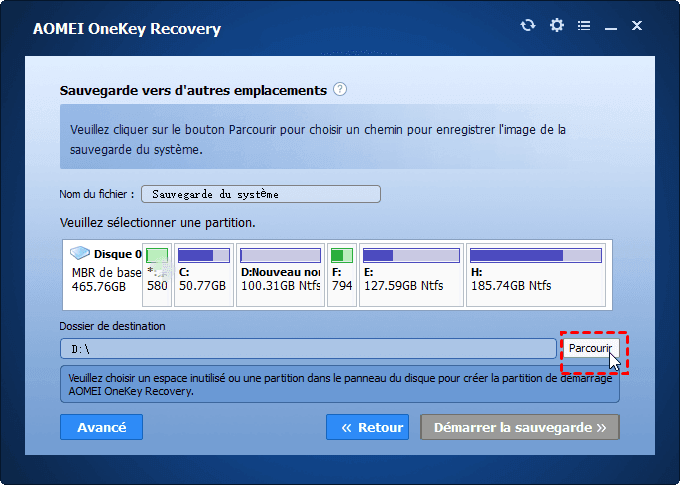Select the D:Nouveau 100.31GB partition
The image size is (680, 485).
pyautogui.click(x=280, y=275)
